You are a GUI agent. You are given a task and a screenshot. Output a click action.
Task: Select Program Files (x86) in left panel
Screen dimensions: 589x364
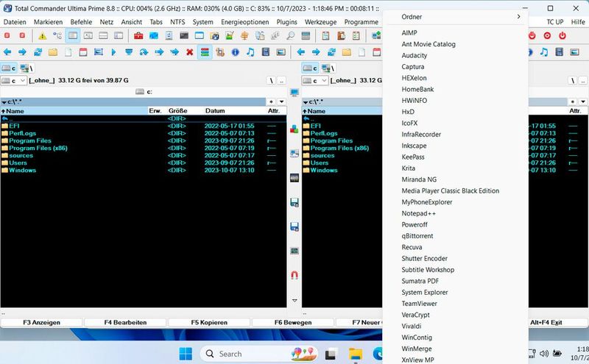tap(38, 149)
